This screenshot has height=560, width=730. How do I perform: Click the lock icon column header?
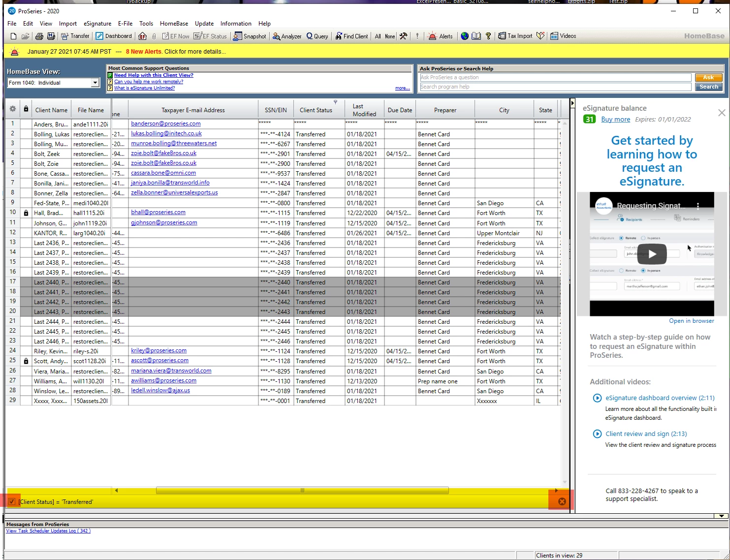click(x=26, y=109)
